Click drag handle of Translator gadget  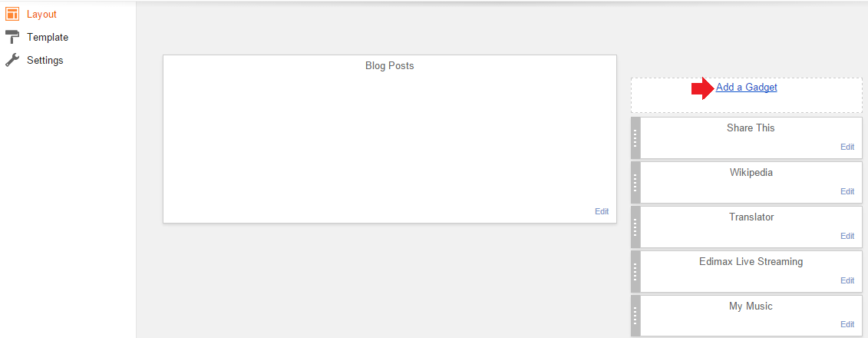635,227
